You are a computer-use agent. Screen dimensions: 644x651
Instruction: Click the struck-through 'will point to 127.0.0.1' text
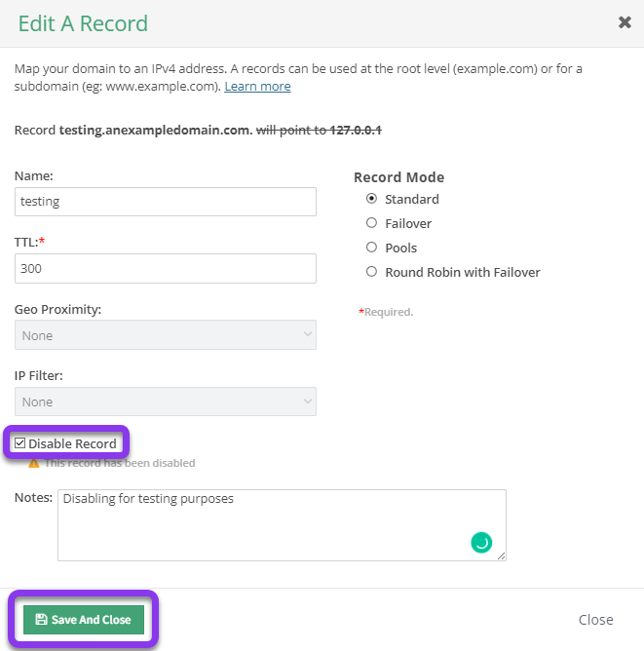319,130
